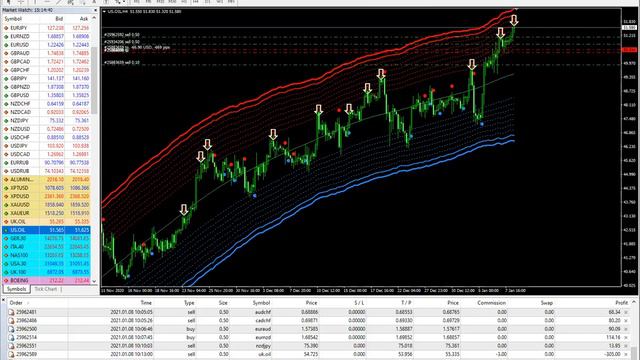Click Market Watch scrollbar down arrow

tap(94, 281)
